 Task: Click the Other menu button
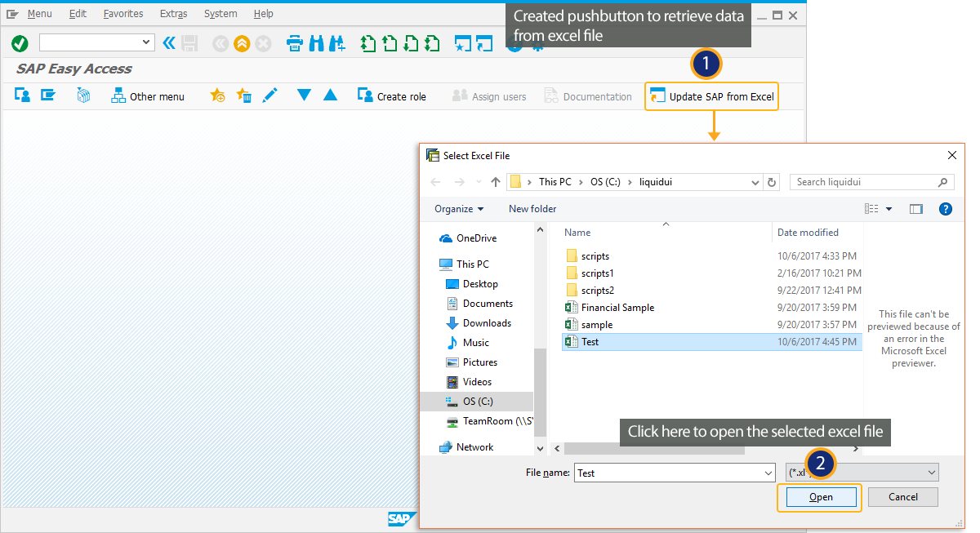tap(148, 96)
